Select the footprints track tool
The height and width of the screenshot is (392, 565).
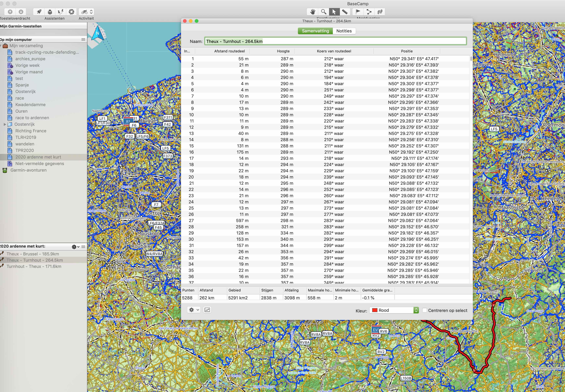(380, 11)
